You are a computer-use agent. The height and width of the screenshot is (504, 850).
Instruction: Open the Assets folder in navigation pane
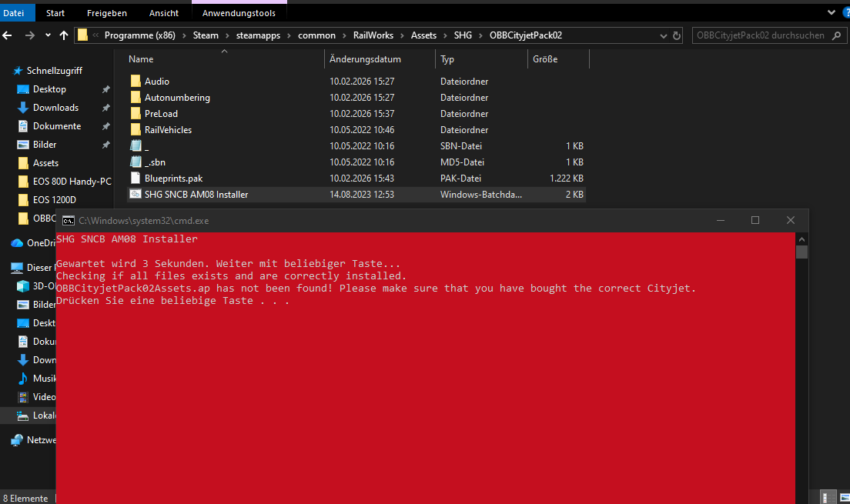pos(45,162)
